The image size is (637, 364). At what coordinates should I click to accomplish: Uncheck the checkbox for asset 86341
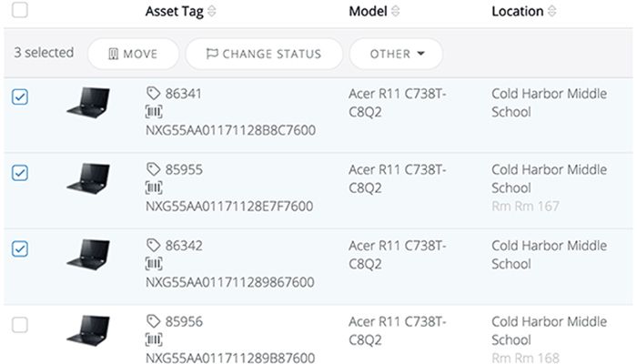coord(20,96)
